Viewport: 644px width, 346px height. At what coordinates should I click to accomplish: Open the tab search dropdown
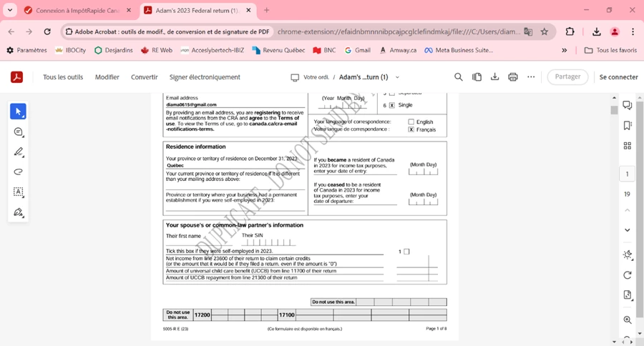tap(10, 10)
